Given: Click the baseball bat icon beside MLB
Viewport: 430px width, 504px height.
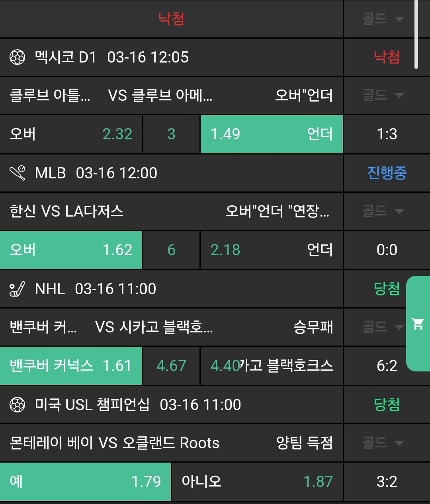Looking at the screenshot, I should point(18,173).
